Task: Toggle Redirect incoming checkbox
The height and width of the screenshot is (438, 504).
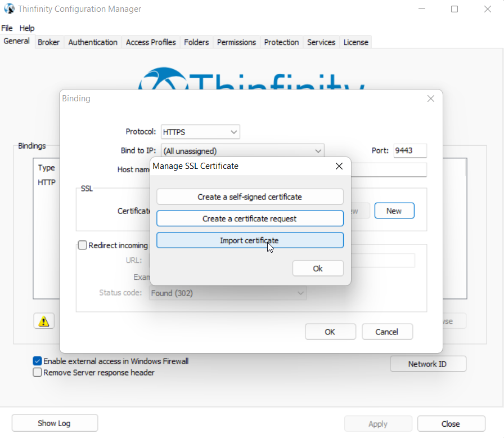Action: (x=83, y=245)
